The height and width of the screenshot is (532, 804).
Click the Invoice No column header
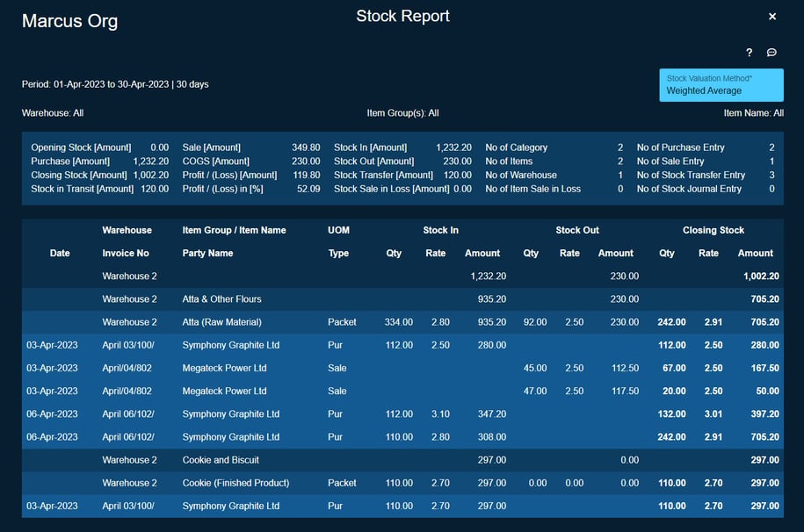(x=126, y=253)
